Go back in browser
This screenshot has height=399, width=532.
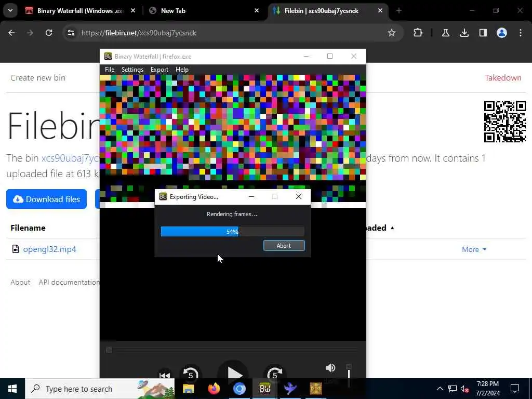tap(11, 33)
